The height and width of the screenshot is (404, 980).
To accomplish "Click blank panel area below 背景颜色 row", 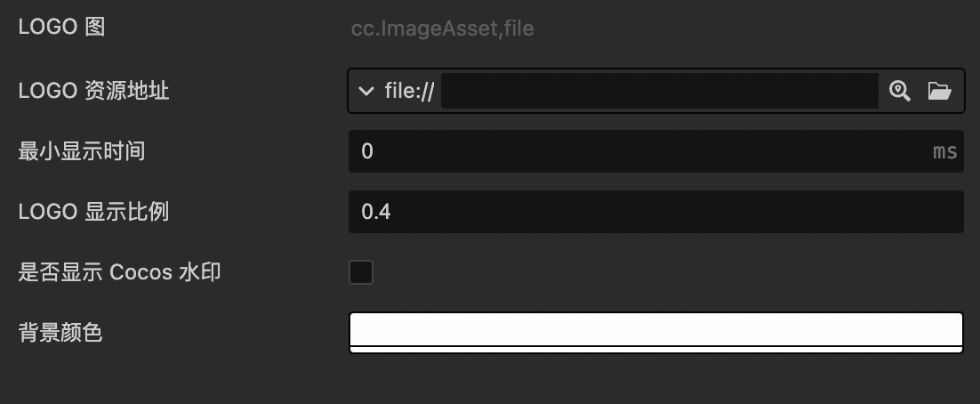I will 489,381.
